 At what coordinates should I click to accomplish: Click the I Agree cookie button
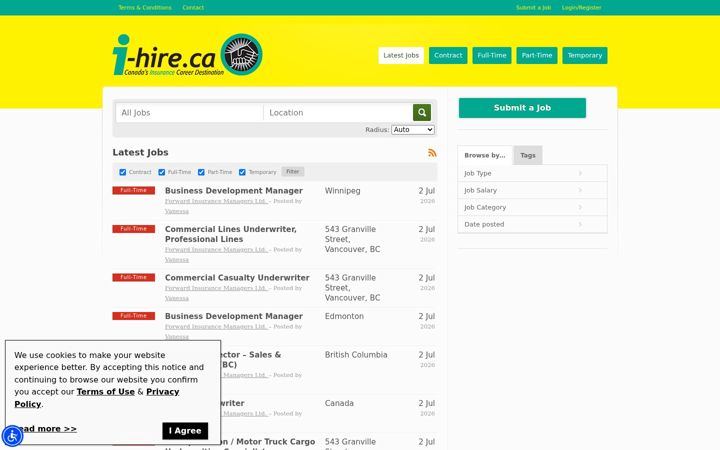pos(185,431)
